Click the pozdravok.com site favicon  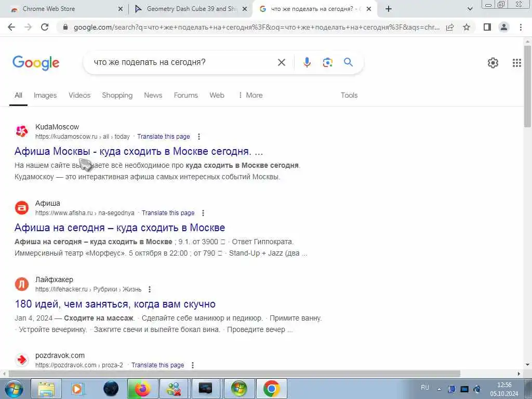tap(22, 360)
